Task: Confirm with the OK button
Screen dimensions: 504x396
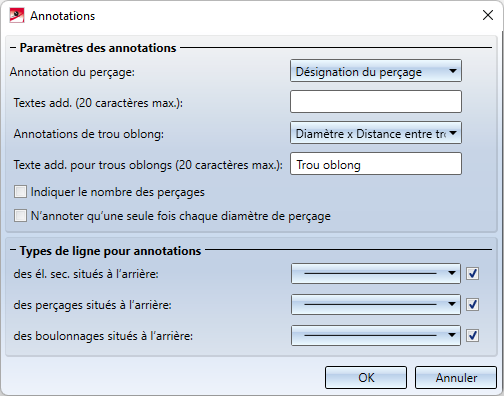Action: 366,377
